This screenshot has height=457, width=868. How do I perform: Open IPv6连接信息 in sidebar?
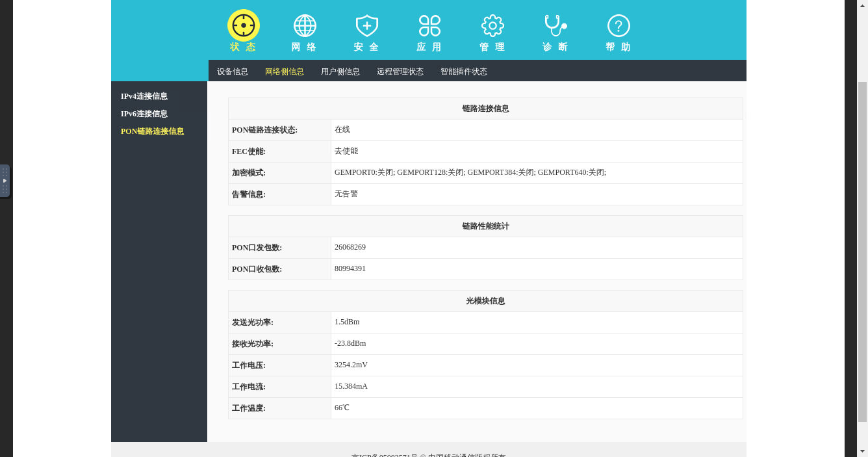coord(144,114)
